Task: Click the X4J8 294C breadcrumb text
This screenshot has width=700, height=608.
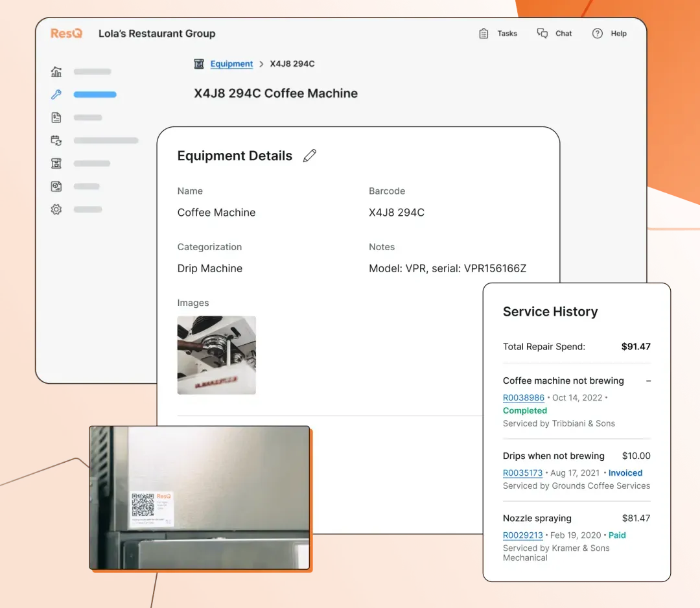Action: click(292, 64)
